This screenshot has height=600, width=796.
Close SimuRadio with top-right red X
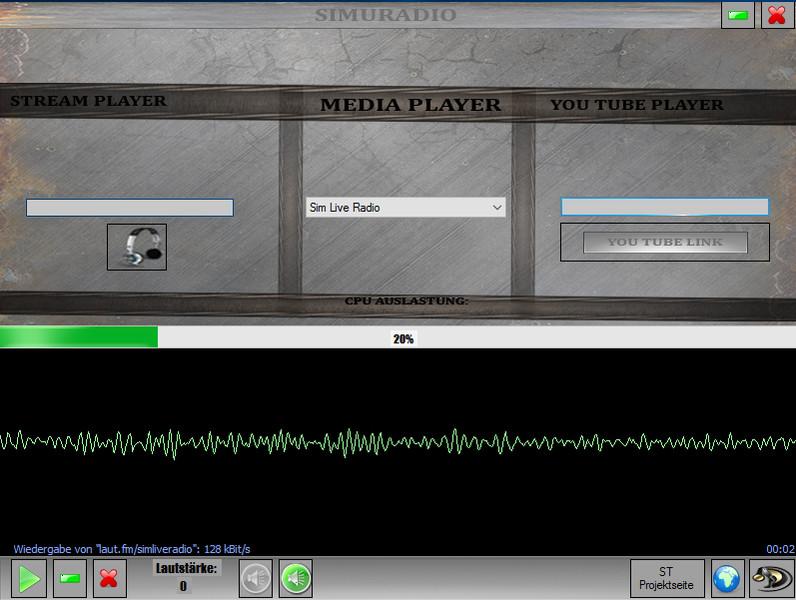[x=776, y=15]
